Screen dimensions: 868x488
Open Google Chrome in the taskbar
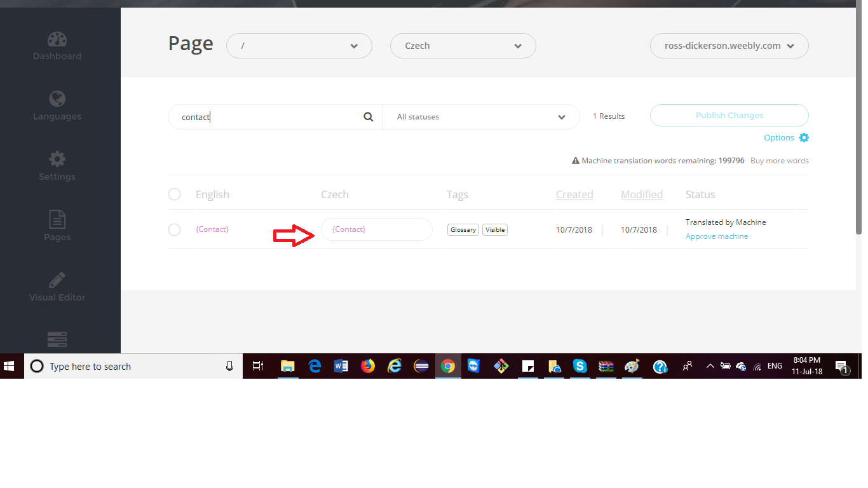point(448,366)
